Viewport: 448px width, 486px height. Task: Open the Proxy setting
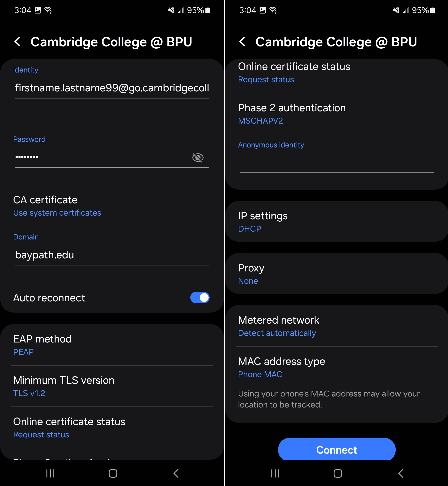(251, 274)
